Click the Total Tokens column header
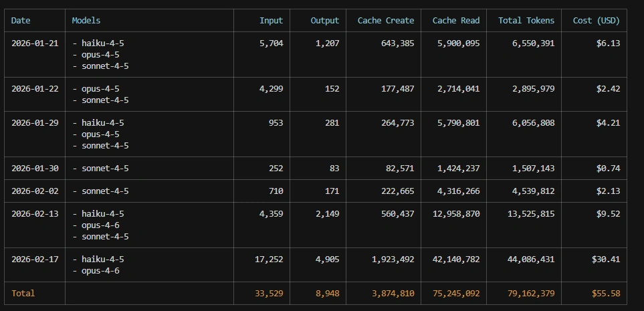 coord(526,21)
